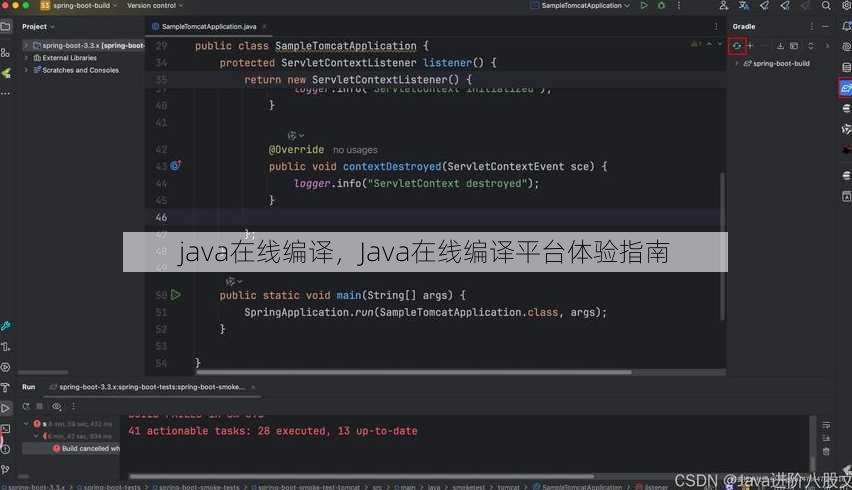Expand Scratches and Consoles node
The height and width of the screenshot is (490, 852).
click(x=26, y=70)
